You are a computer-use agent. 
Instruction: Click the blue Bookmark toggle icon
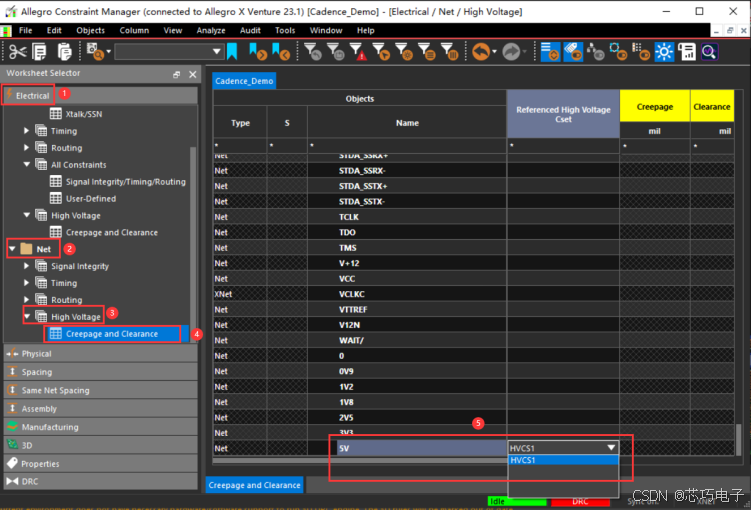pyautogui.click(x=232, y=51)
